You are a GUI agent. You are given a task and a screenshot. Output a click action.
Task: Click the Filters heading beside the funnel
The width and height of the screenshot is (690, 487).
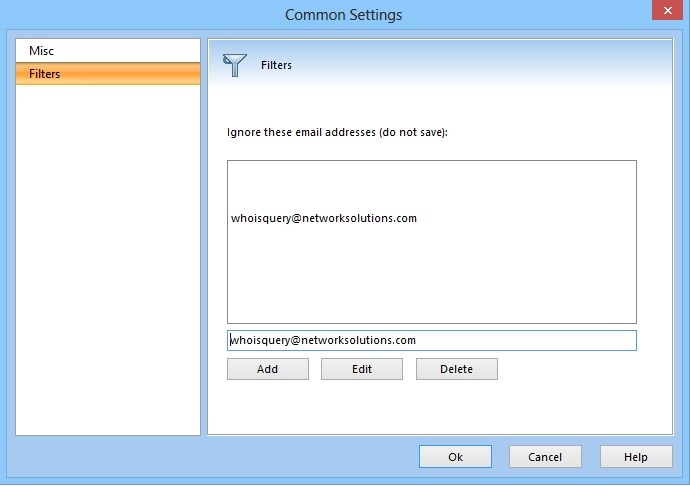[x=276, y=65]
